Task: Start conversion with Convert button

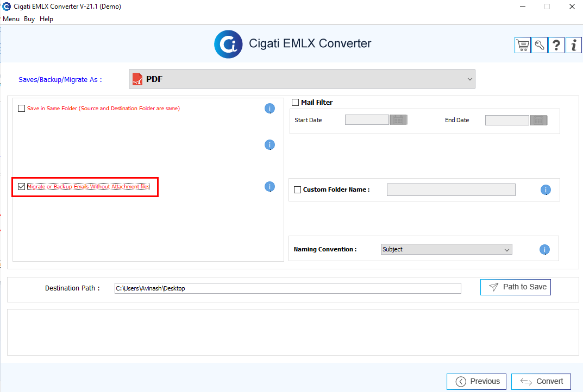Action: coord(541,382)
